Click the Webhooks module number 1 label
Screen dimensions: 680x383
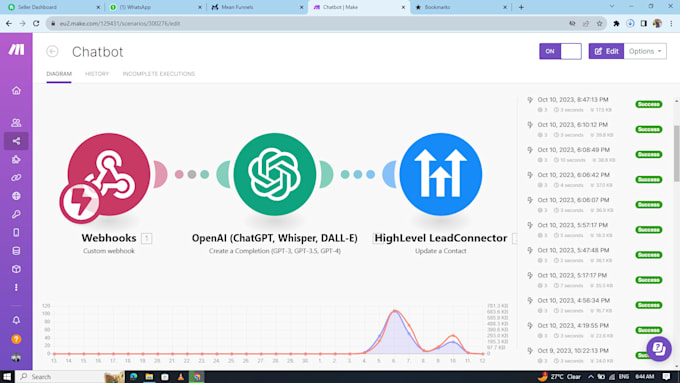147,238
